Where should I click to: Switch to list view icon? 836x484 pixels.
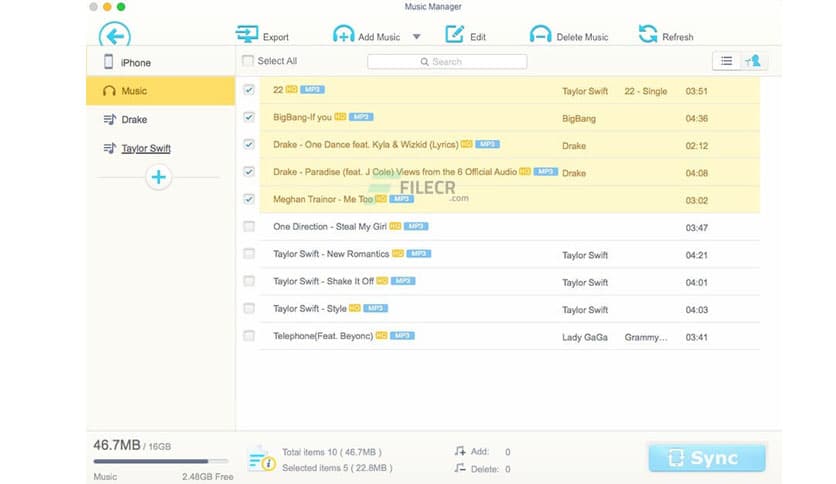pos(726,61)
